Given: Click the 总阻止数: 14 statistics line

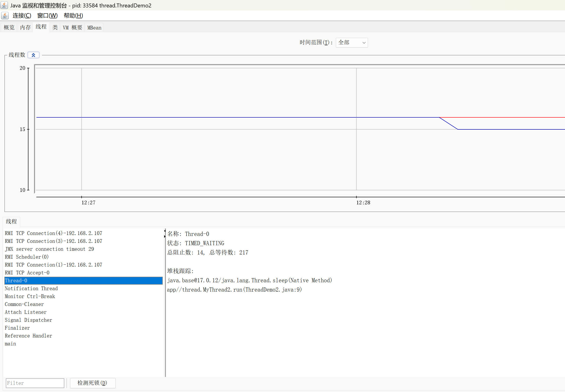Looking at the screenshot, I should click(208, 253).
